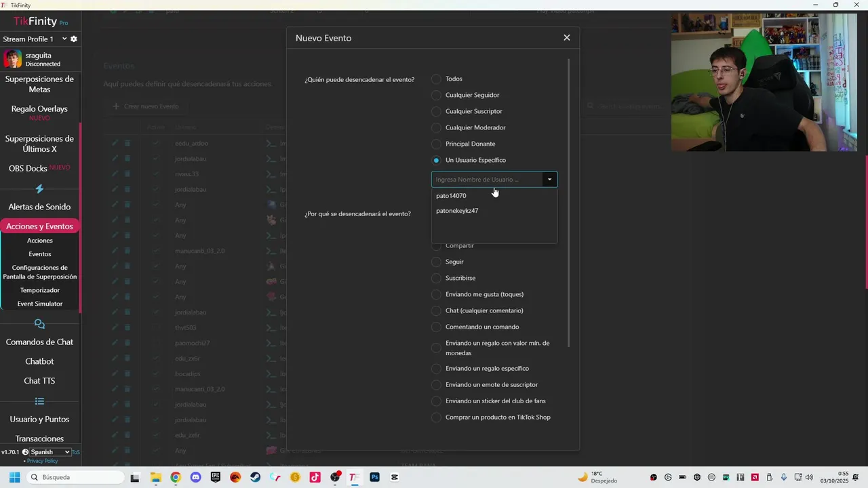Open Task View from taskbar
Image resolution: width=868 pixels, height=488 pixels.
pos(135,477)
